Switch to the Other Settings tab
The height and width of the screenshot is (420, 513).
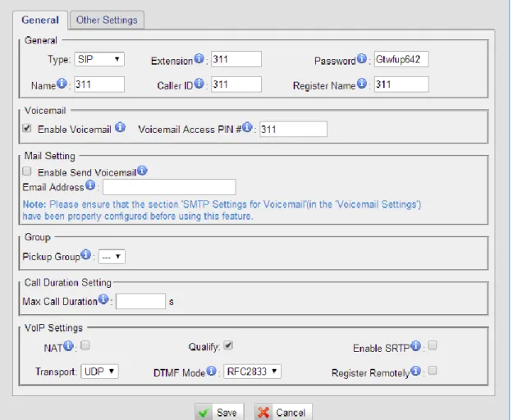tap(107, 20)
